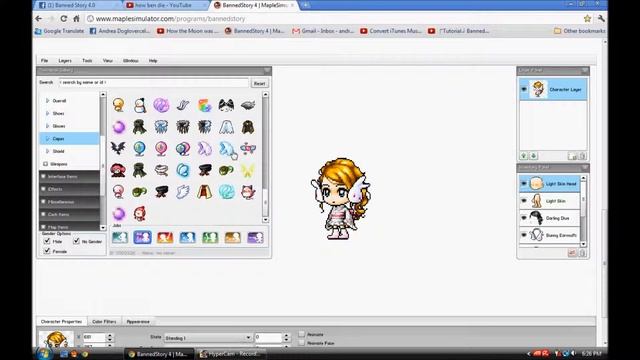Hide the Light Skin Head item
Image resolution: width=640 pixels, height=360 pixels.
click(524, 184)
